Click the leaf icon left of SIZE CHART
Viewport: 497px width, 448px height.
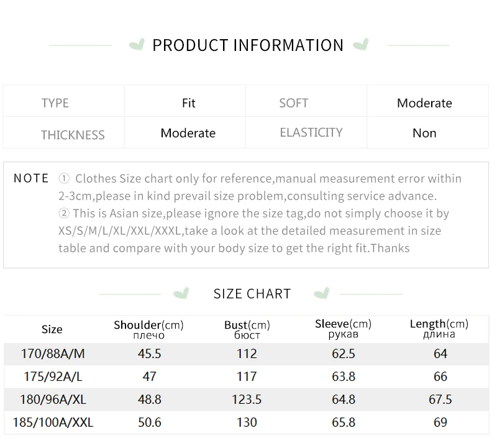point(181,293)
